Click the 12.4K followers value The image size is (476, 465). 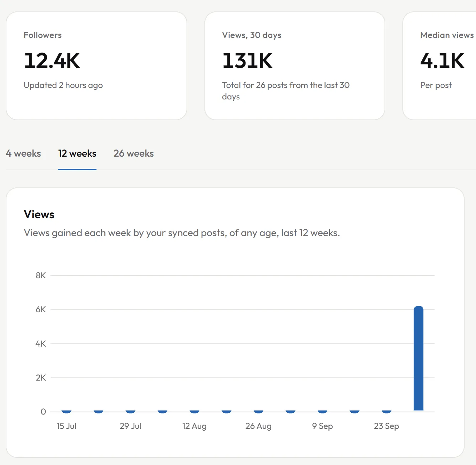coord(52,60)
